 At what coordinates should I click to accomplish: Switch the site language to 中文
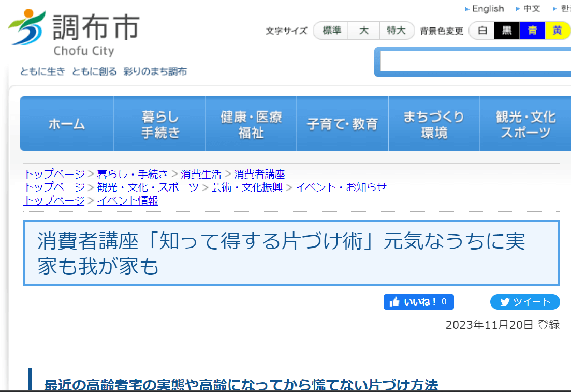531,9
